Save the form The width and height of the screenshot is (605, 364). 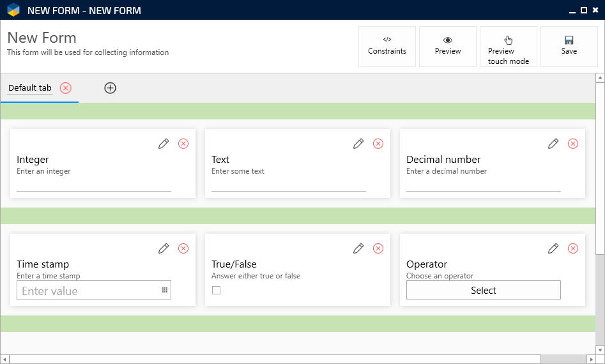(569, 46)
